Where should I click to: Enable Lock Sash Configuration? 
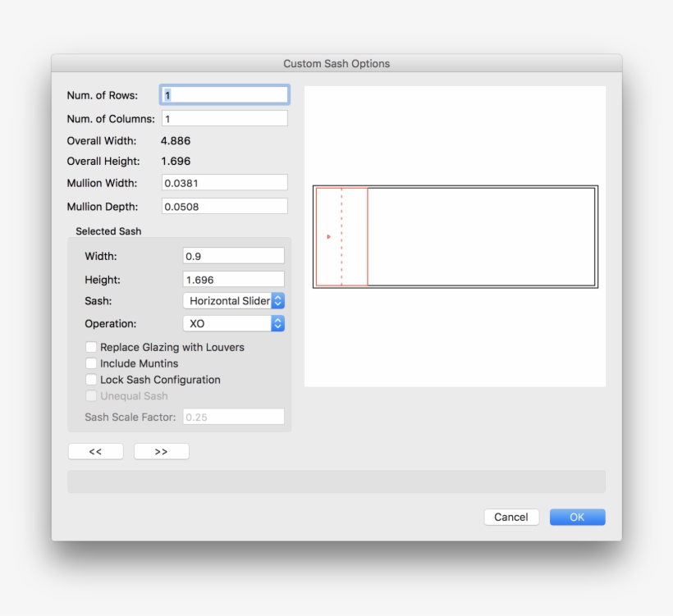91,380
